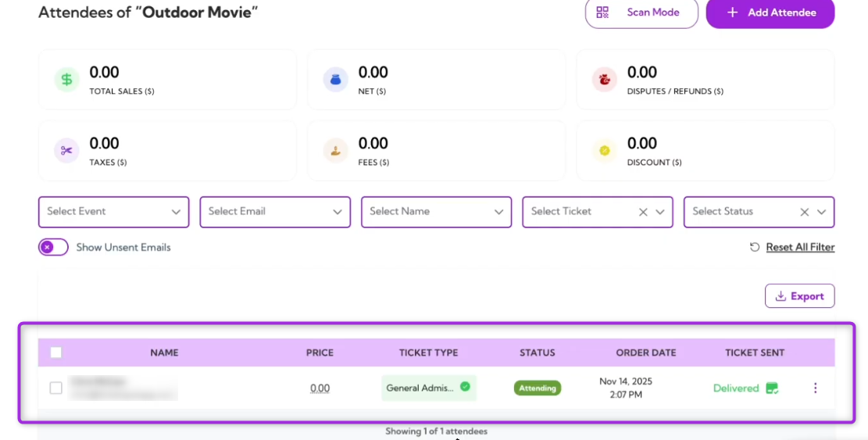Click the Total Sales 0.00 value
Viewport: 868px width, 440px height.
click(104, 73)
